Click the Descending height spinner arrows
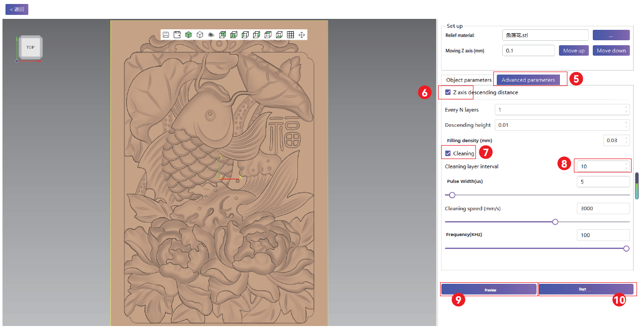The image size is (644, 328). tap(626, 125)
